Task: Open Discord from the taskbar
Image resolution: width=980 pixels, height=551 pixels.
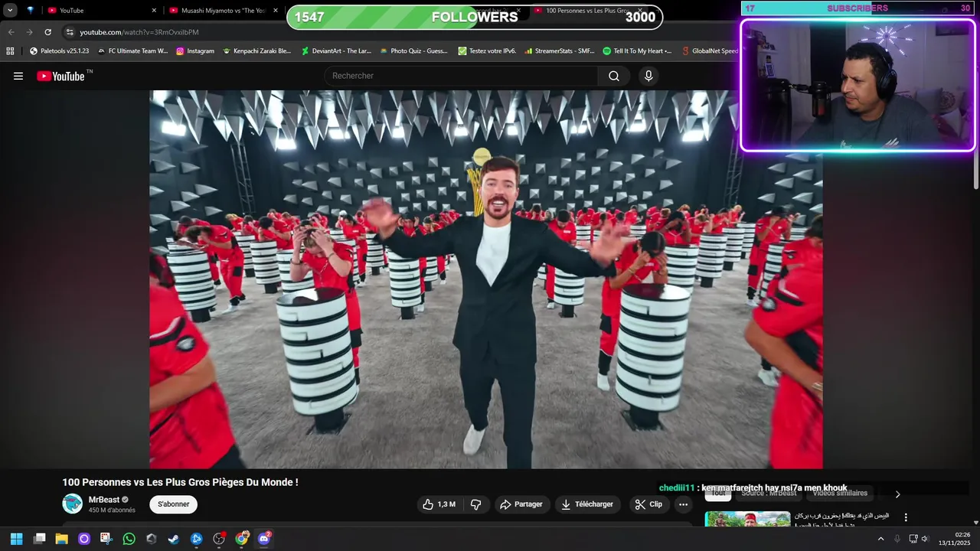Action: tap(265, 539)
